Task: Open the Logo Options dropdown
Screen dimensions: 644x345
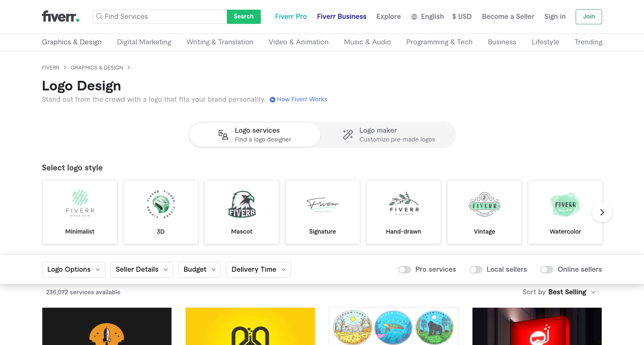Action: point(73,270)
